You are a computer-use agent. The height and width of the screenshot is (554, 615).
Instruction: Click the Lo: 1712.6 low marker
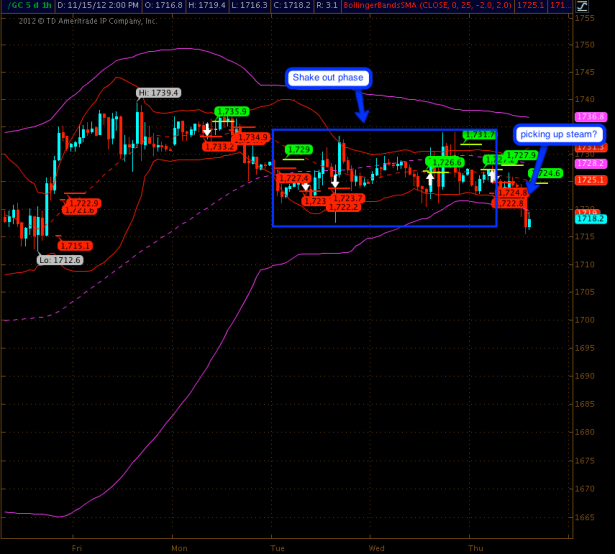[x=60, y=259]
